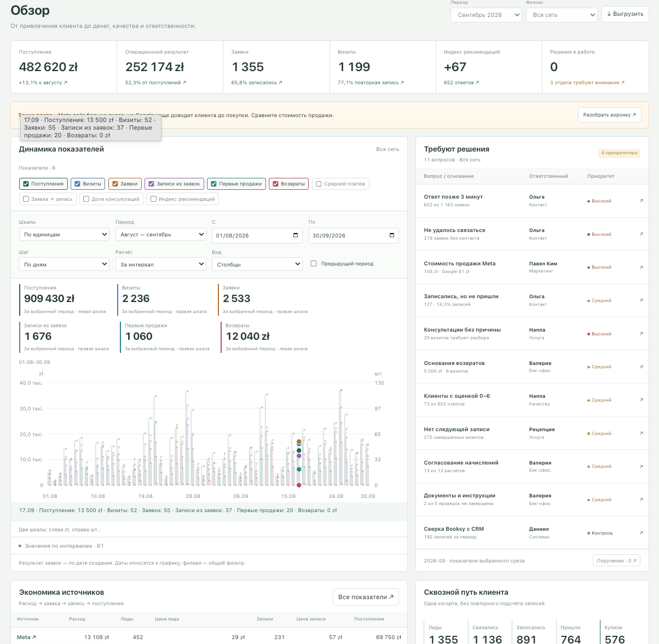
Task: Tick the "Доля консультаций" checkbox
Action: pos(86,199)
